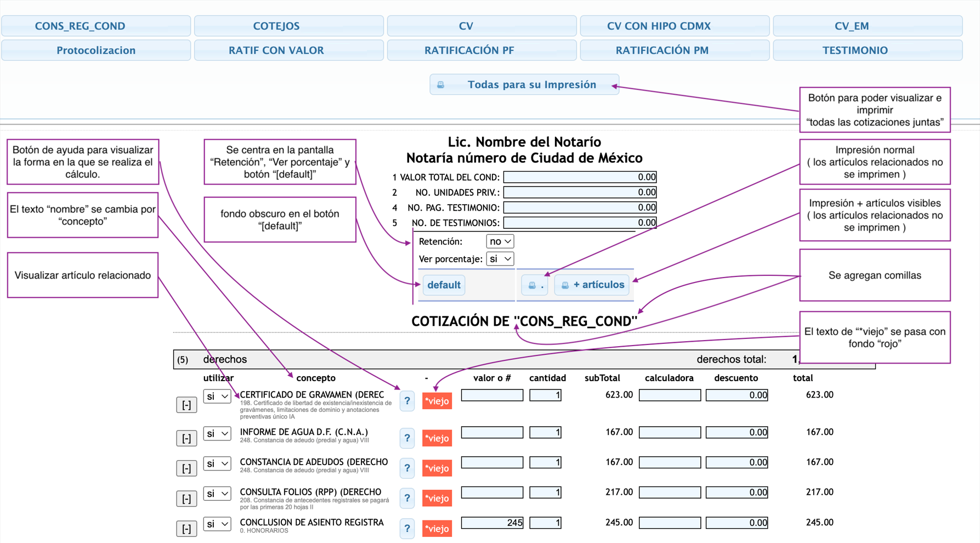Switch to COTEJOS tab
This screenshot has width=980, height=543.
[289, 26]
